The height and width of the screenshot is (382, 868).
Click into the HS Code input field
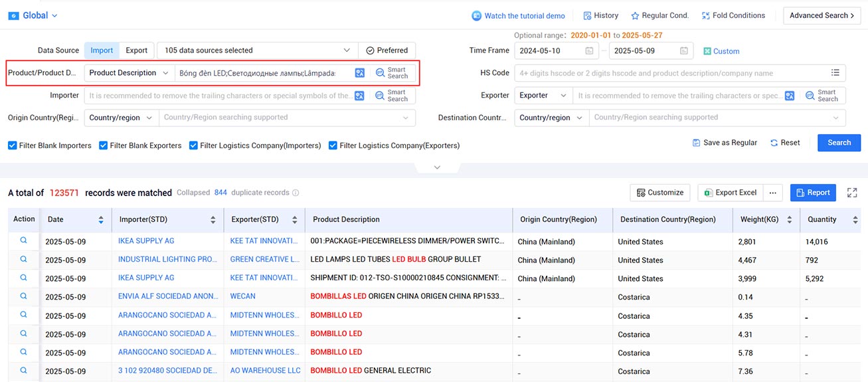pyautogui.click(x=671, y=73)
